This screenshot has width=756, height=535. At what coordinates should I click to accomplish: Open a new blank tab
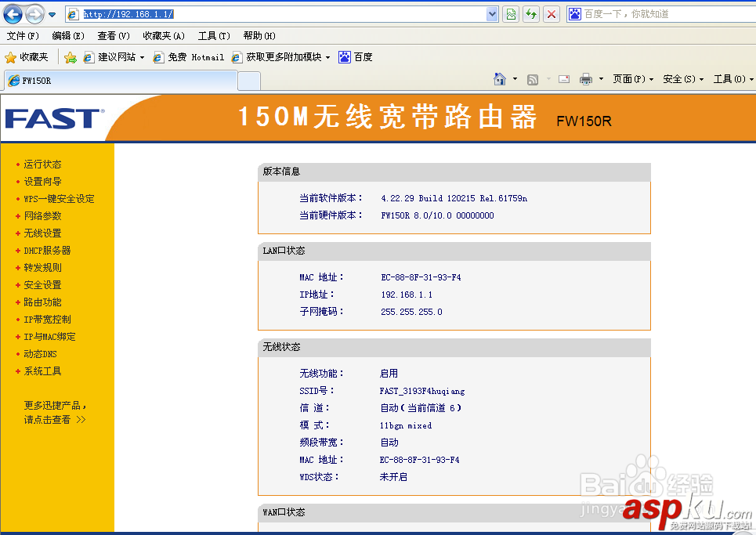pyautogui.click(x=249, y=81)
